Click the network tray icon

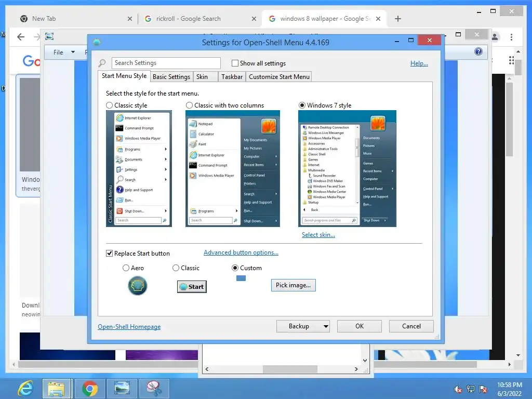click(471, 389)
